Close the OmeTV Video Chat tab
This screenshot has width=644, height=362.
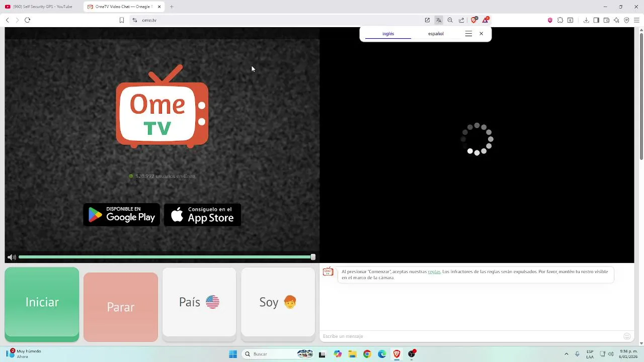(x=159, y=7)
